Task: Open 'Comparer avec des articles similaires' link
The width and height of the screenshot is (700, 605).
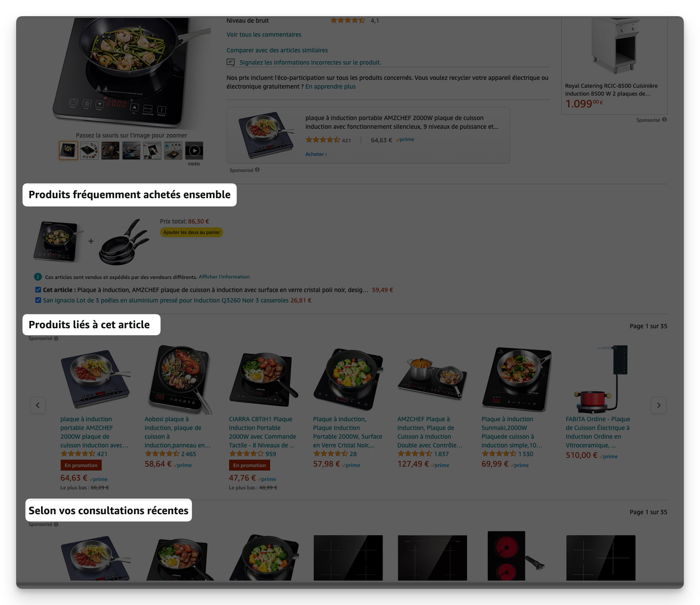Action: [277, 50]
